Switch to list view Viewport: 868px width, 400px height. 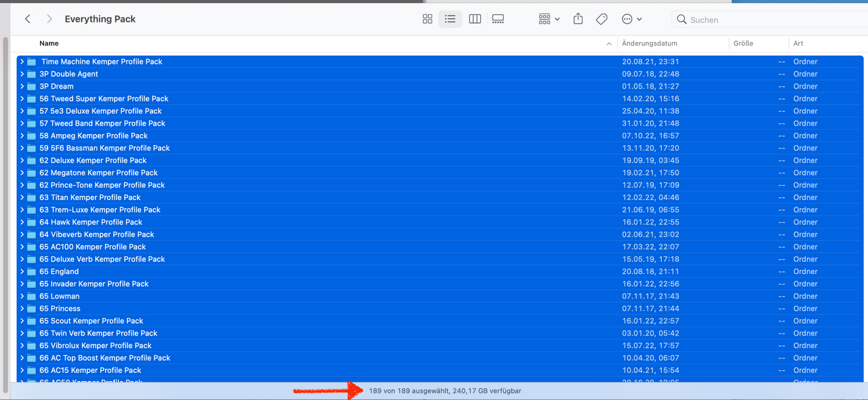pos(450,19)
